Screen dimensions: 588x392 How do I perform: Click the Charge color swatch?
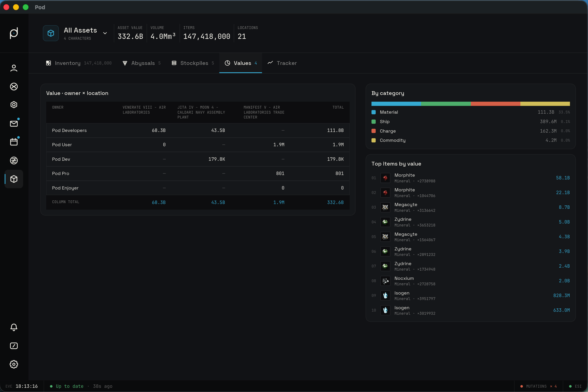(374, 131)
